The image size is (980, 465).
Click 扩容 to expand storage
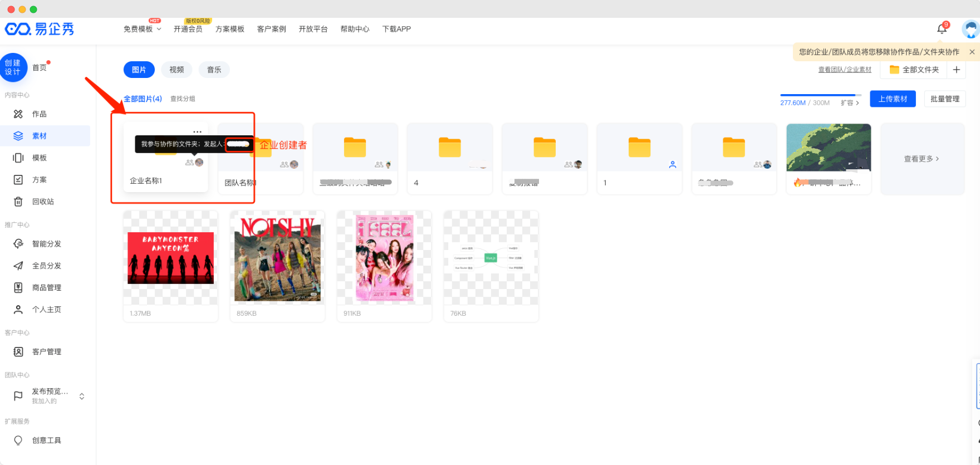[850, 103]
